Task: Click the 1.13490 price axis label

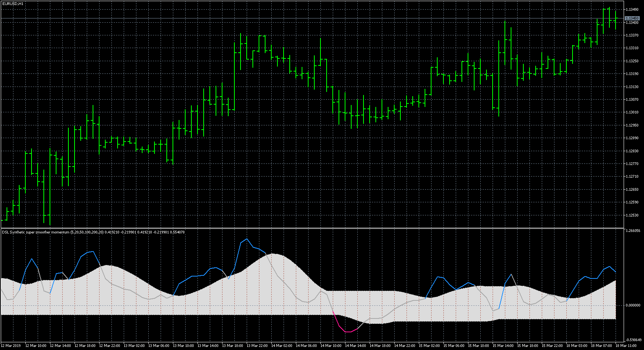Action: [632, 10]
